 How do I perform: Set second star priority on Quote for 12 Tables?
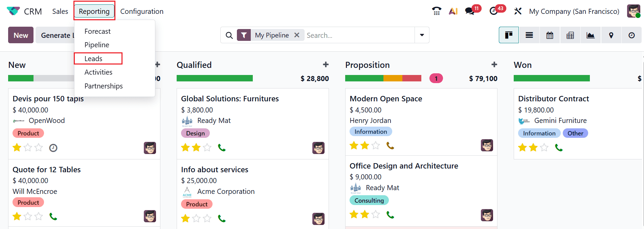pos(28,216)
